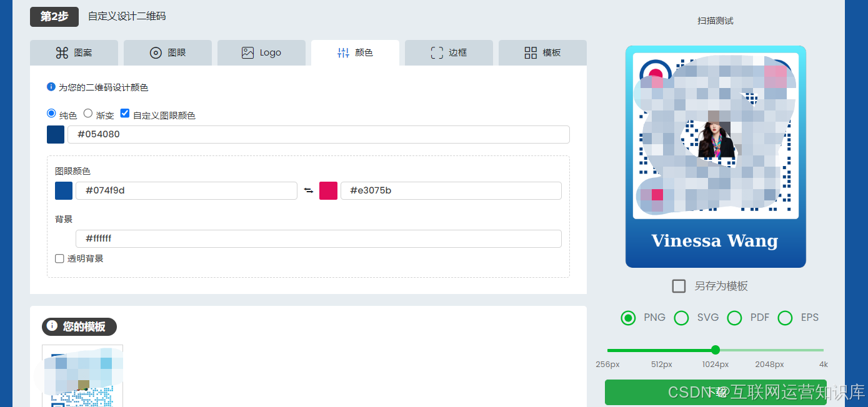Screen dimensions: 868x407
Task: Select PDF download format
Action: pos(734,318)
